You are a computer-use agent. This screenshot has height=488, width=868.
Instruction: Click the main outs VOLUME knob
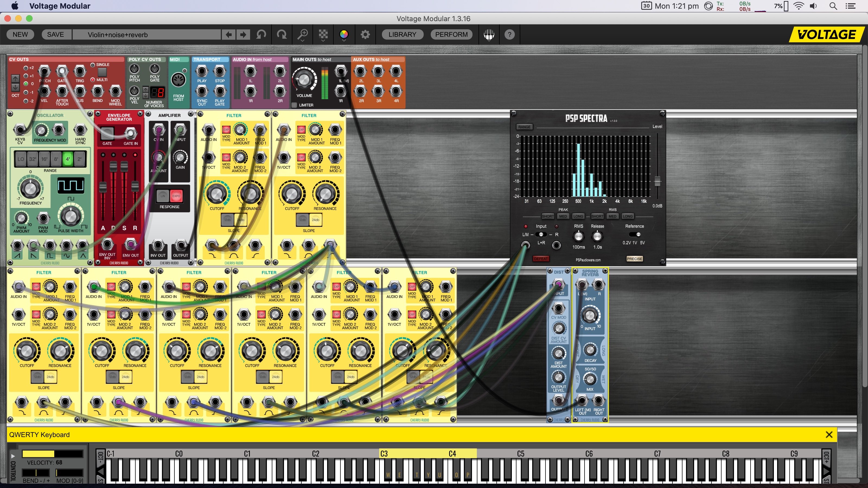pos(304,79)
